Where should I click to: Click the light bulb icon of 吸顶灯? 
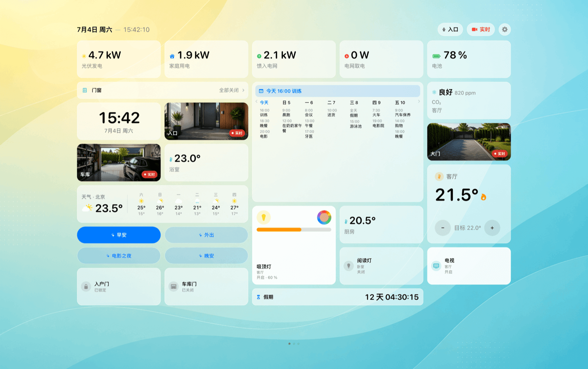(264, 217)
